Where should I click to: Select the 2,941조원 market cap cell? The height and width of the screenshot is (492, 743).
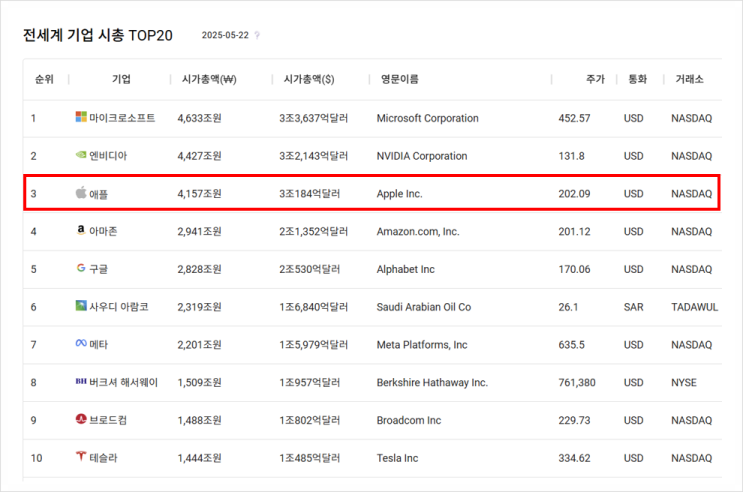(199, 231)
